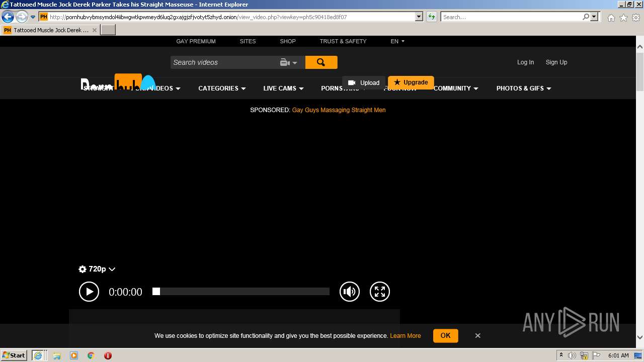
Task: Open the Sign Up link
Action: tap(556, 62)
